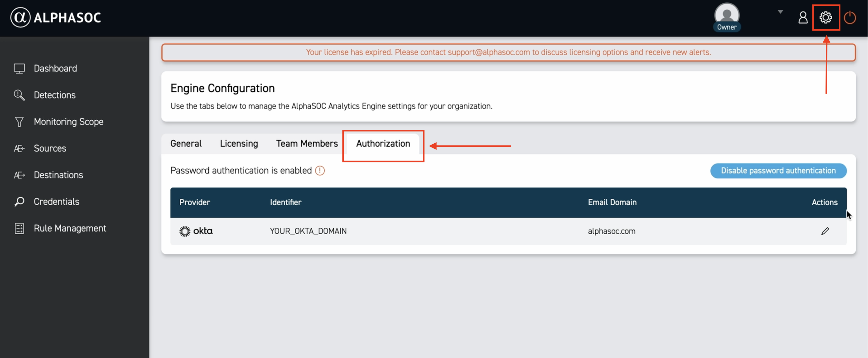Click the Rule Management list icon
Image resolution: width=868 pixels, height=358 pixels.
click(19, 228)
